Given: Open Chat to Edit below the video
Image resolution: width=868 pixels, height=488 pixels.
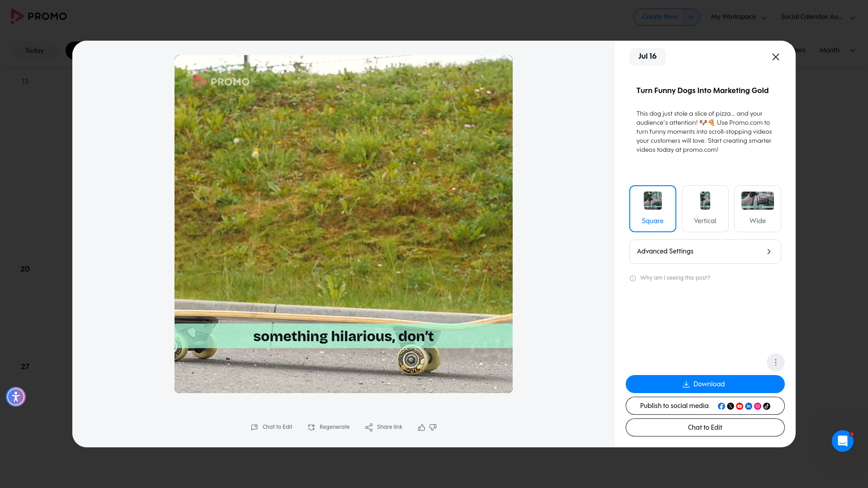Looking at the screenshot, I should click(x=272, y=427).
